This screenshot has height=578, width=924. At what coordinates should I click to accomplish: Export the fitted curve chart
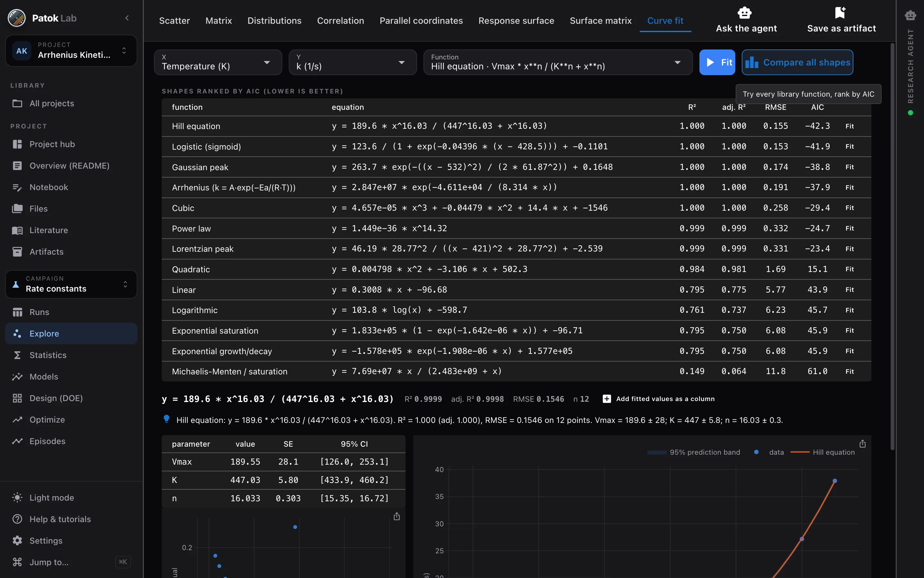click(862, 444)
